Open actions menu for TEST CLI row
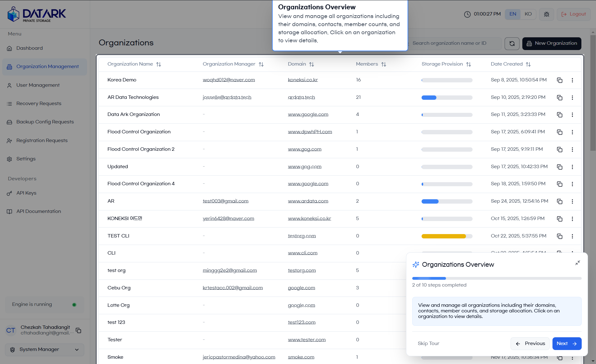Viewport: 596px width, 364px height. coord(572,236)
